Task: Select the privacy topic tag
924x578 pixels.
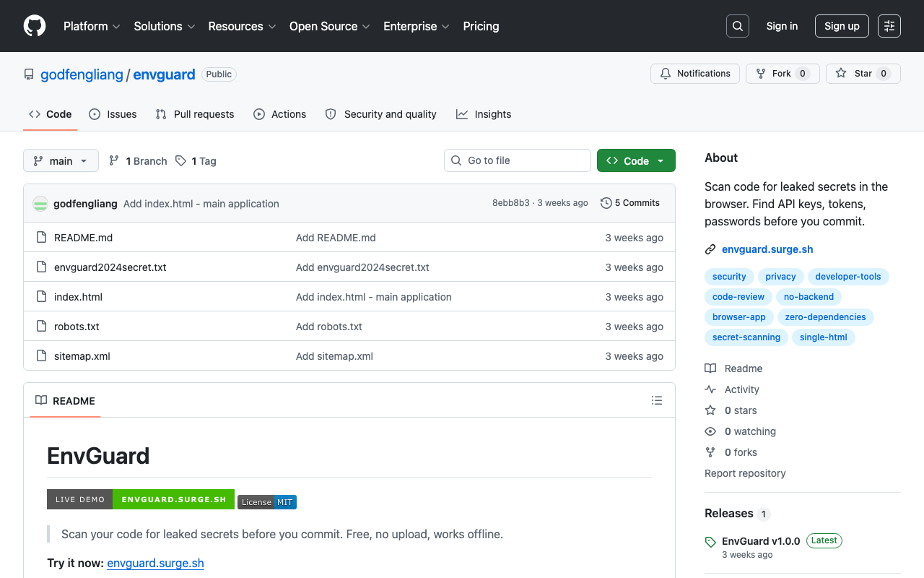Action: pos(780,277)
